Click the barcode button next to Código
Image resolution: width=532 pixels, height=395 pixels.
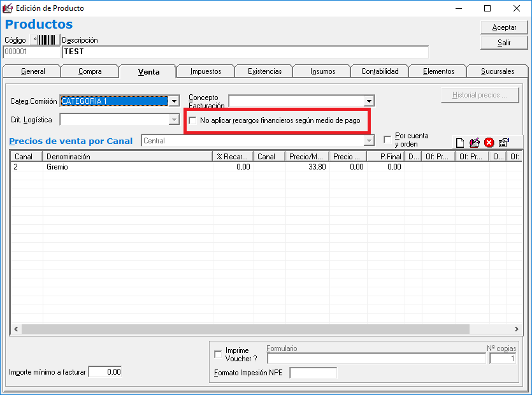tap(46, 40)
